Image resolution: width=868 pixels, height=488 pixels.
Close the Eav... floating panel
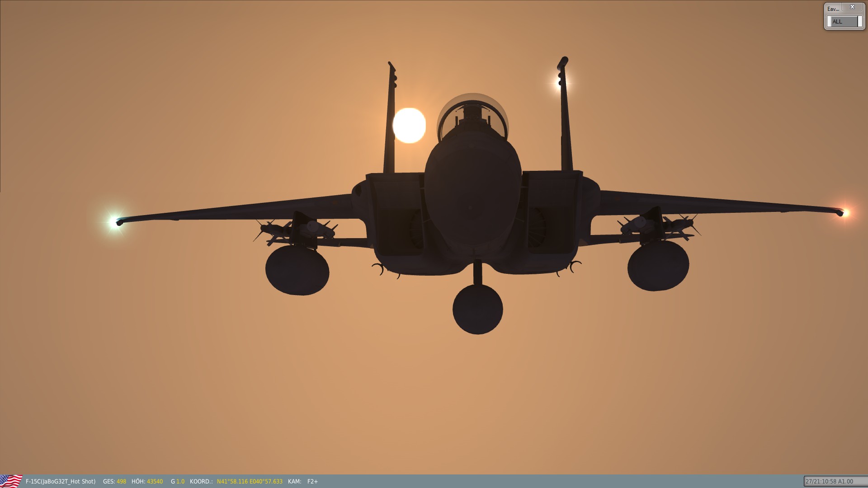pyautogui.click(x=852, y=7)
